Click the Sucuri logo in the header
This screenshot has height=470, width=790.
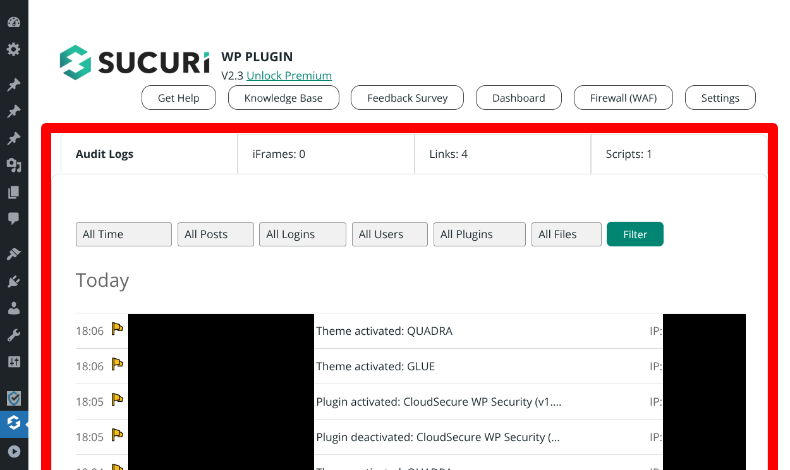135,62
